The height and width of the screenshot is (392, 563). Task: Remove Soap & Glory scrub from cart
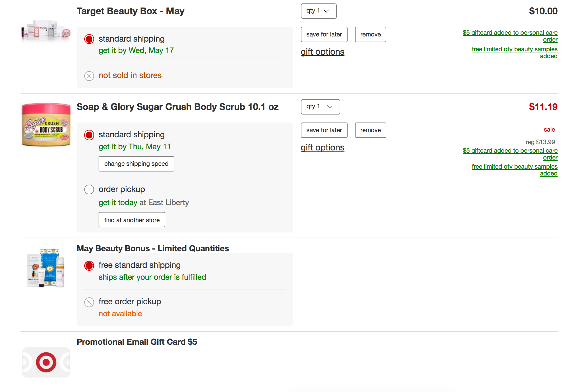click(x=370, y=130)
